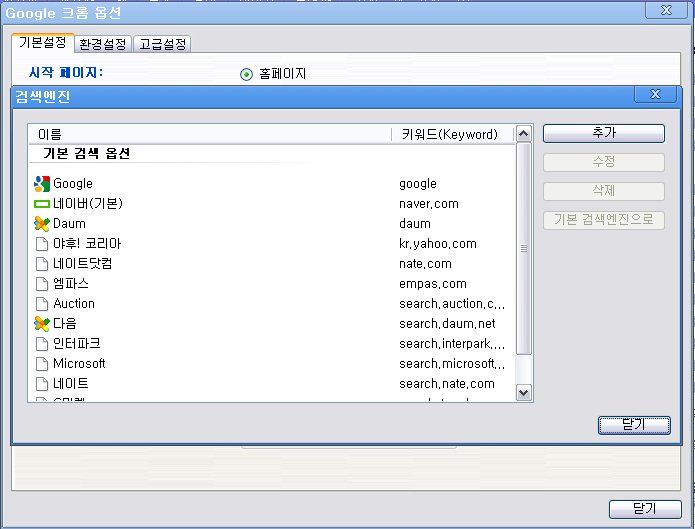Close the Google 크롬 옵션 window with X
Viewport: 695px width, 529px height.
666,10
